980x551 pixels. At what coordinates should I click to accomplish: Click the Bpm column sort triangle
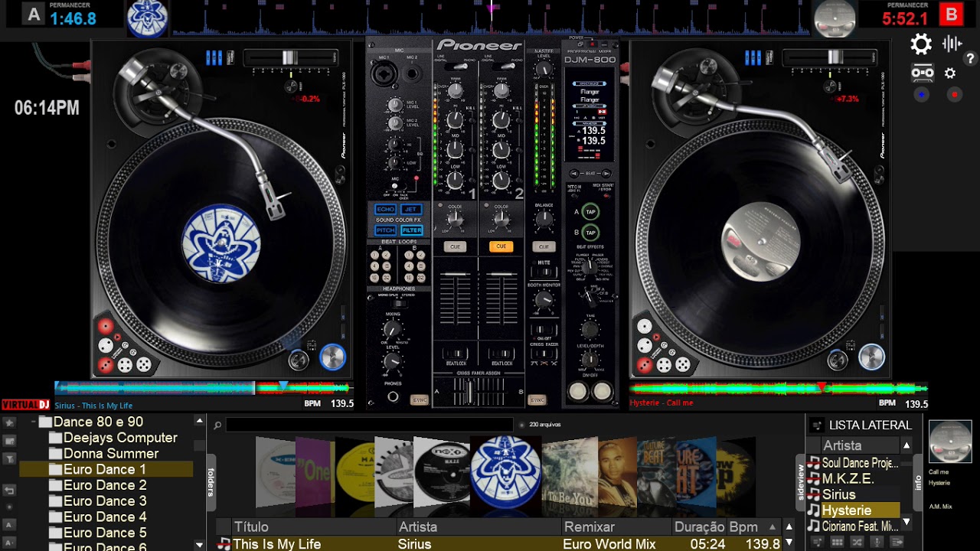(x=771, y=527)
